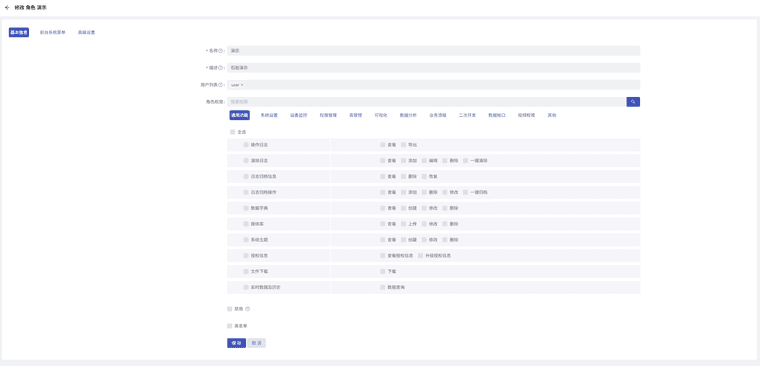Select the 数据分析 permission tab

click(408, 115)
